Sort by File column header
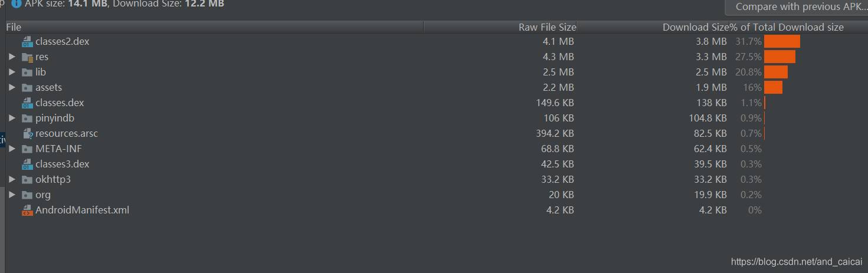Screen dimensions: 868x273 tap(215, 27)
